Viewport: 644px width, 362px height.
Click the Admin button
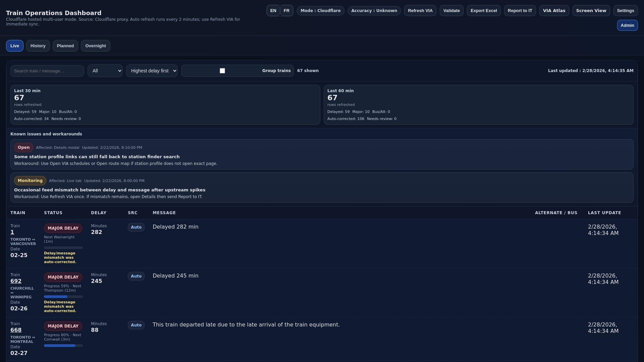coord(627,25)
